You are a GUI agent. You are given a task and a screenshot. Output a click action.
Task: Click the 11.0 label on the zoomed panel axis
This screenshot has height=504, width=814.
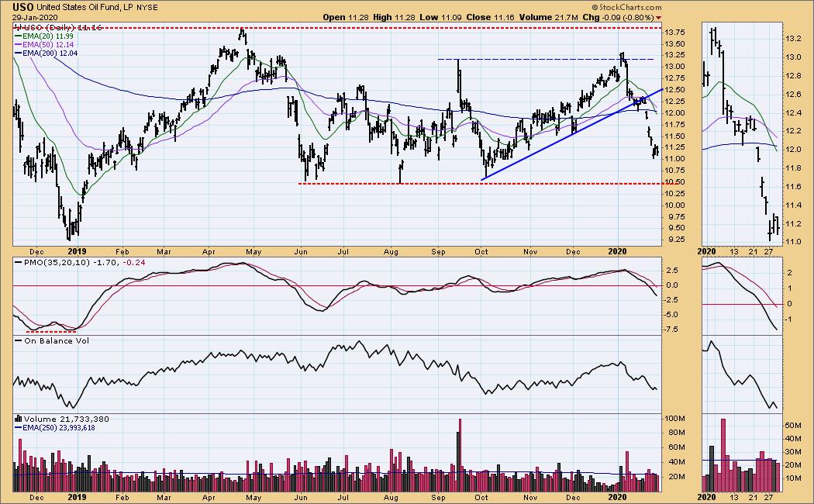point(793,242)
